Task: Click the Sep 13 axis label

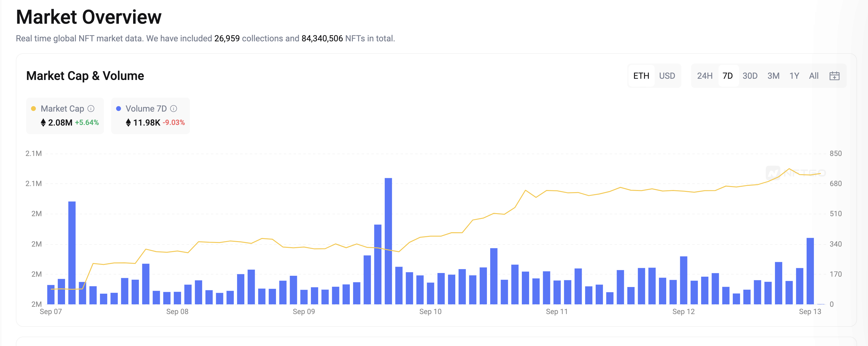Action: (x=810, y=312)
